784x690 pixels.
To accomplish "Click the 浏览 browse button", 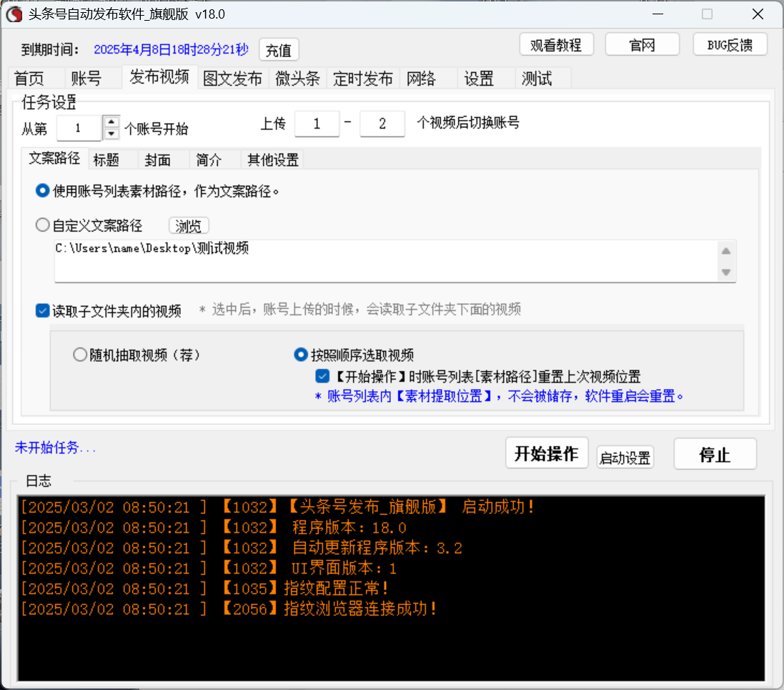I will 189,226.
